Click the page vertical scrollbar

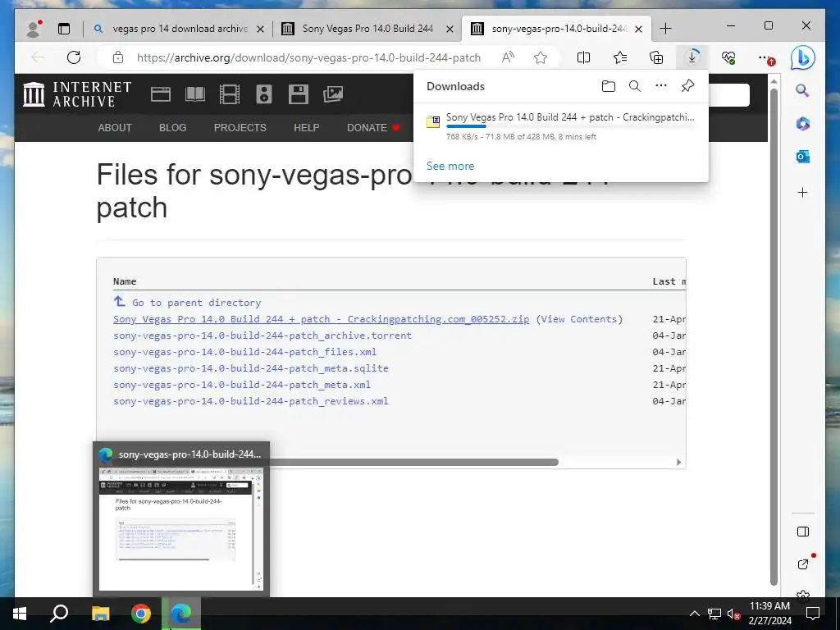(774, 336)
